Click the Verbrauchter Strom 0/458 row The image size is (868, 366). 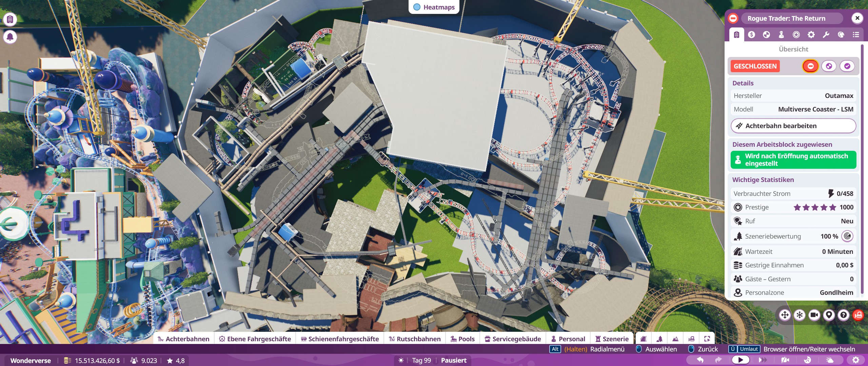point(793,194)
